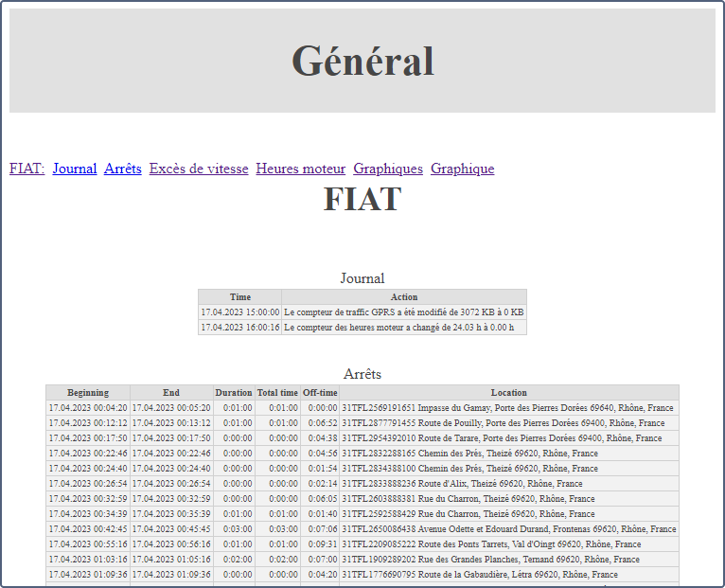The width and height of the screenshot is (725, 588).
Task: Select end time 17.04.2023 00:05:20
Action: (x=171, y=408)
